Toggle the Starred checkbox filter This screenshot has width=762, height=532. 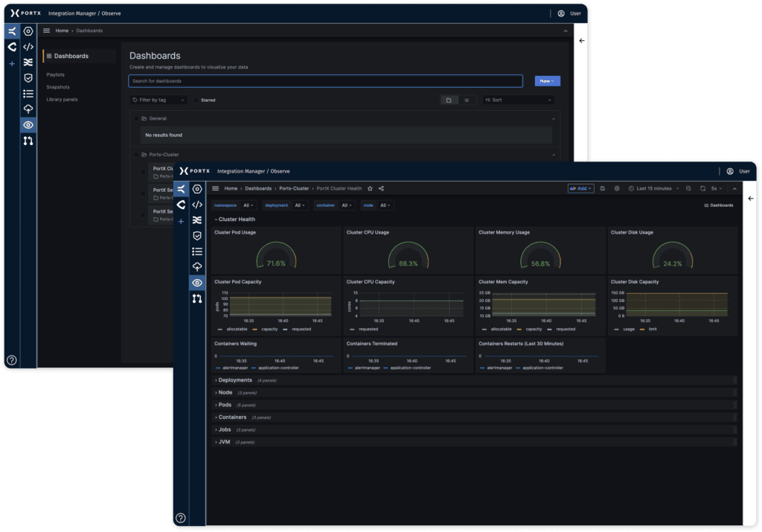[x=196, y=100]
